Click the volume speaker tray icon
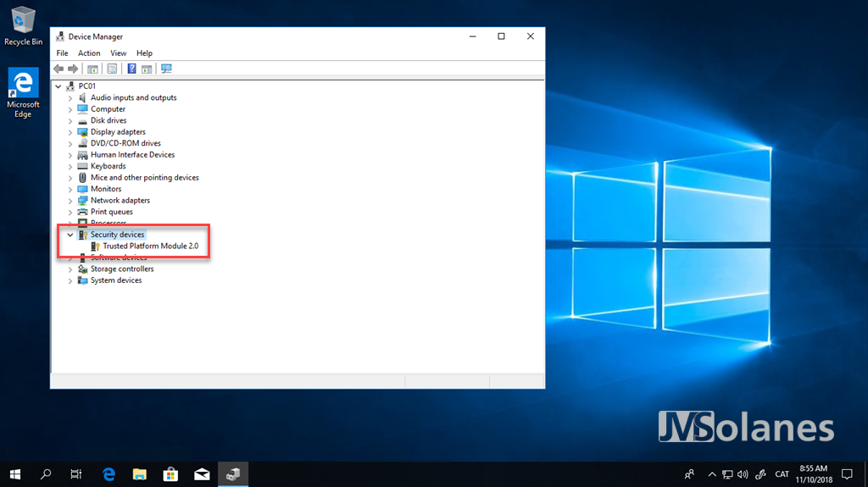The height and width of the screenshot is (487, 868). [743, 474]
